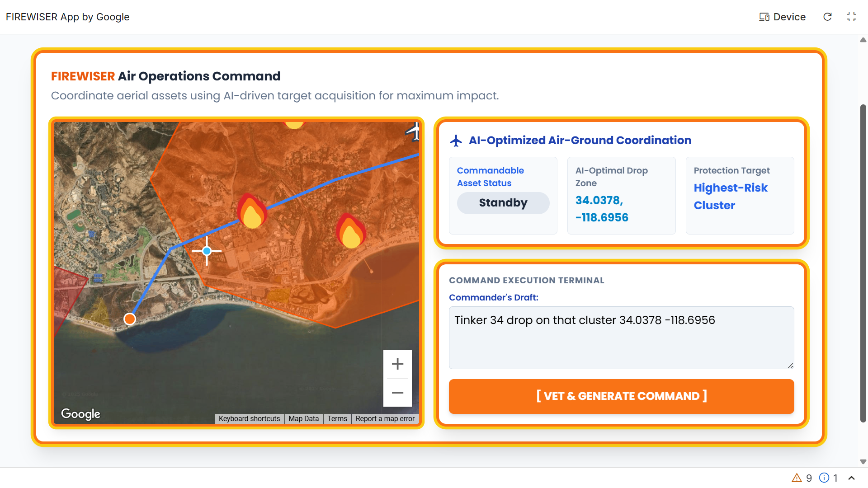Viewport: 868px width, 488px height.
Task: Open the Device preview selector
Action: coord(782,17)
